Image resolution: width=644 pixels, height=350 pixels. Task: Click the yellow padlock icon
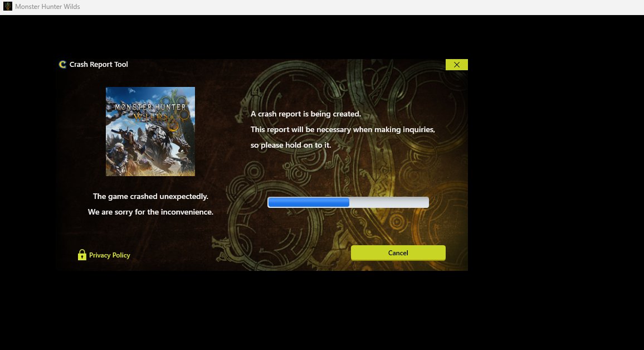click(82, 255)
